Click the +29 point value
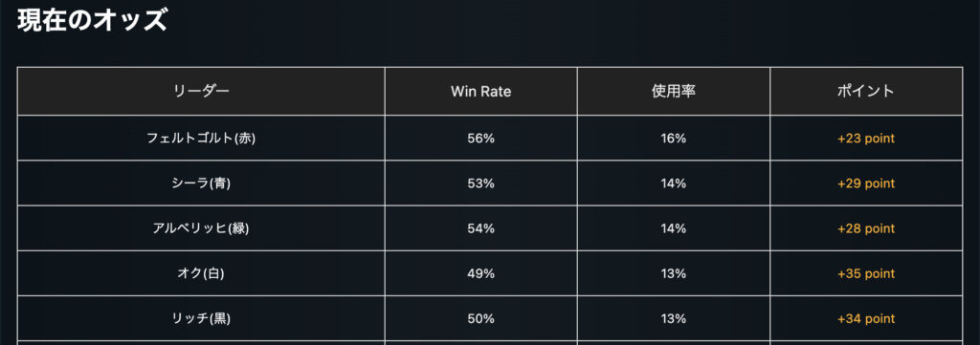This screenshot has width=980, height=345. (865, 183)
